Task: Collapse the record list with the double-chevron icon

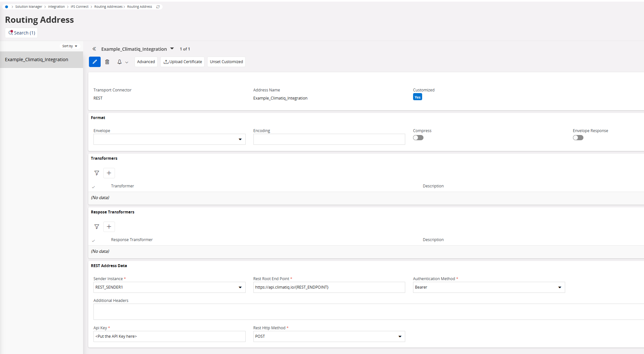Action: 94,49
